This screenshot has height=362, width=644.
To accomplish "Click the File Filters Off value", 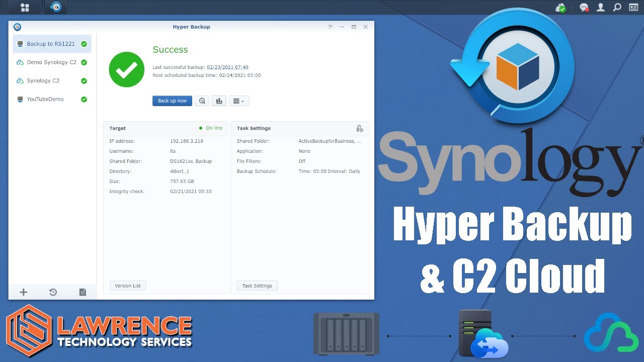I will point(302,161).
